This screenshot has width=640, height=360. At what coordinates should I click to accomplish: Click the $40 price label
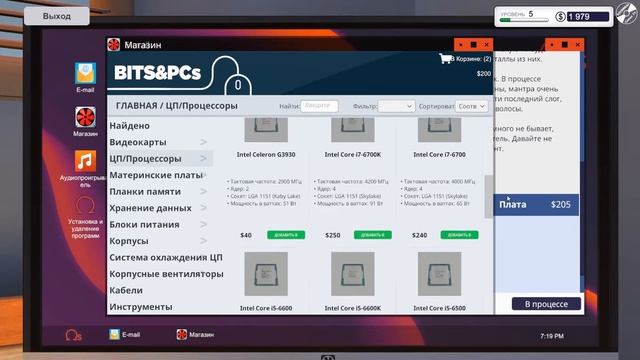pyautogui.click(x=246, y=235)
